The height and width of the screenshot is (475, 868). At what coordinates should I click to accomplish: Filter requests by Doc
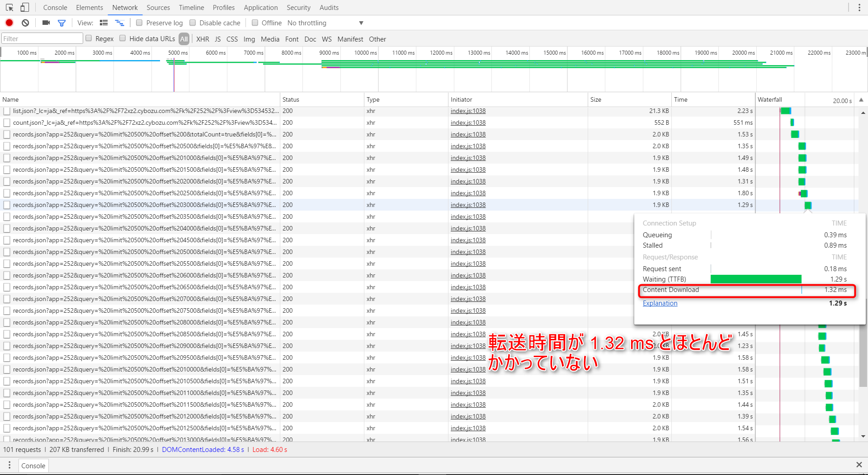pos(310,39)
